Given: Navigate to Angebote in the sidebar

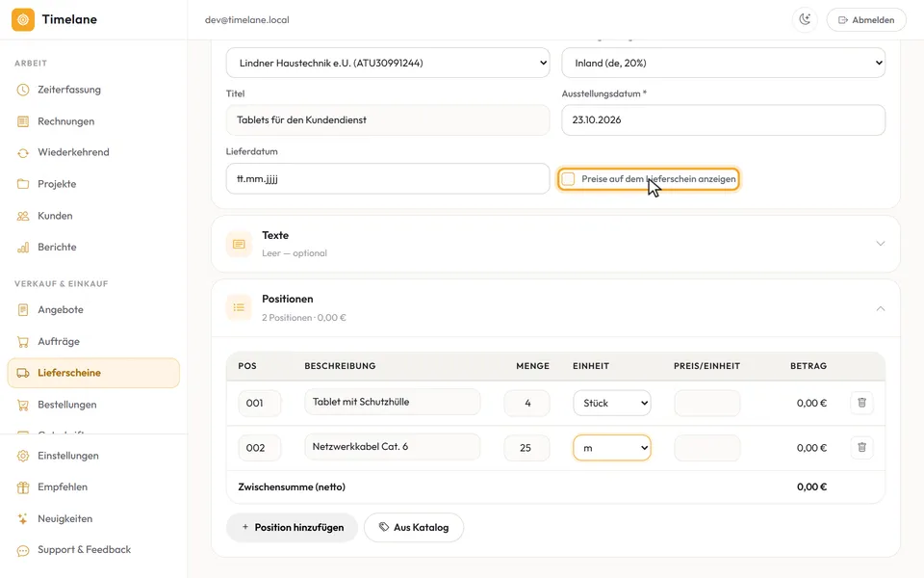Looking at the screenshot, I should click(x=93, y=309).
